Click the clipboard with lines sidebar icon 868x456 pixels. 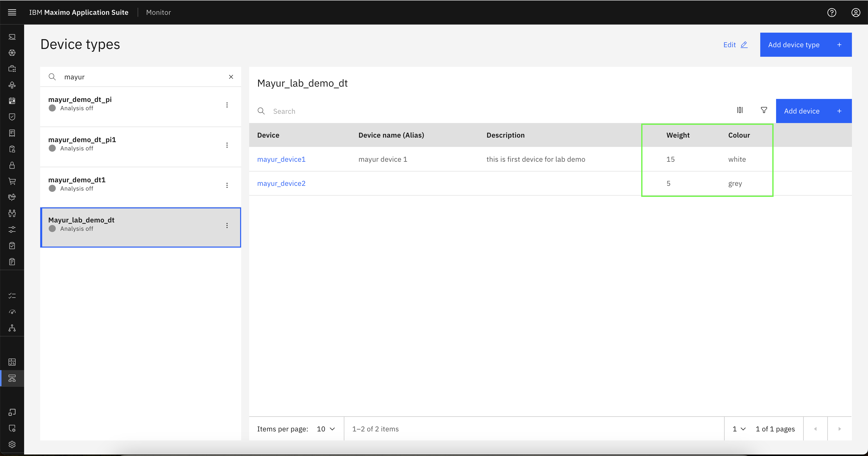[x=12, y=262]
